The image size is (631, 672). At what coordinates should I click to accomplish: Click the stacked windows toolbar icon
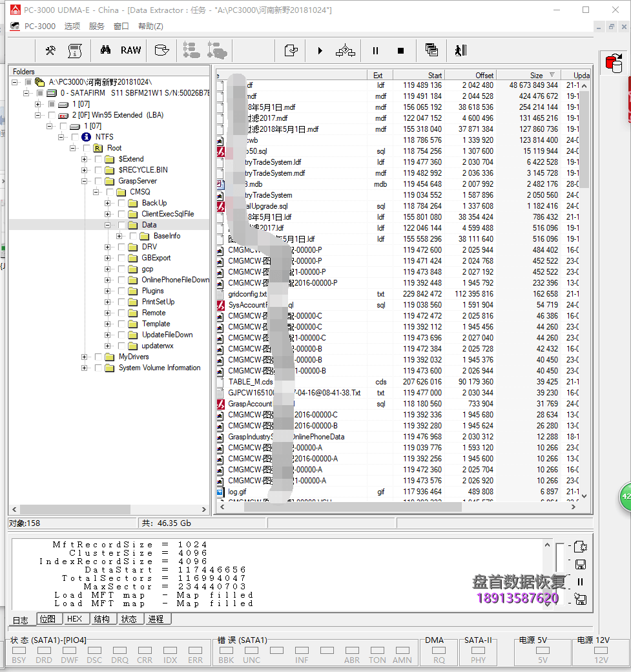pos(431,50)
